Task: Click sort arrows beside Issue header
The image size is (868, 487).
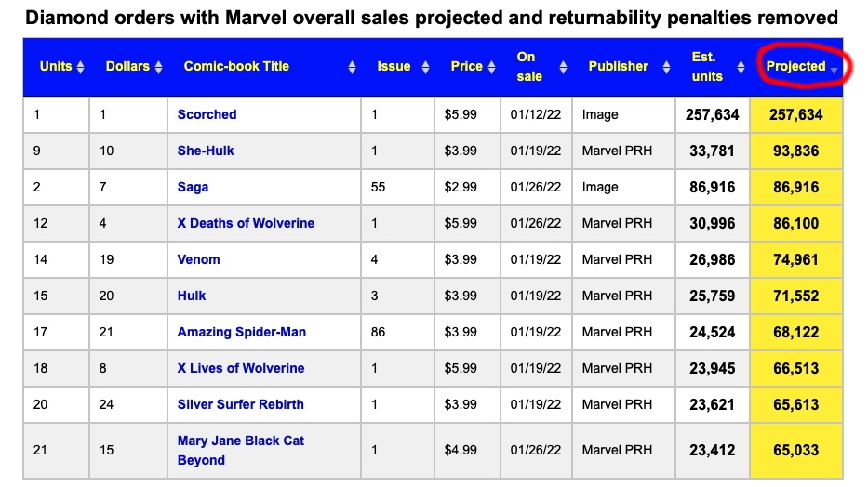Action: (425, 67)
